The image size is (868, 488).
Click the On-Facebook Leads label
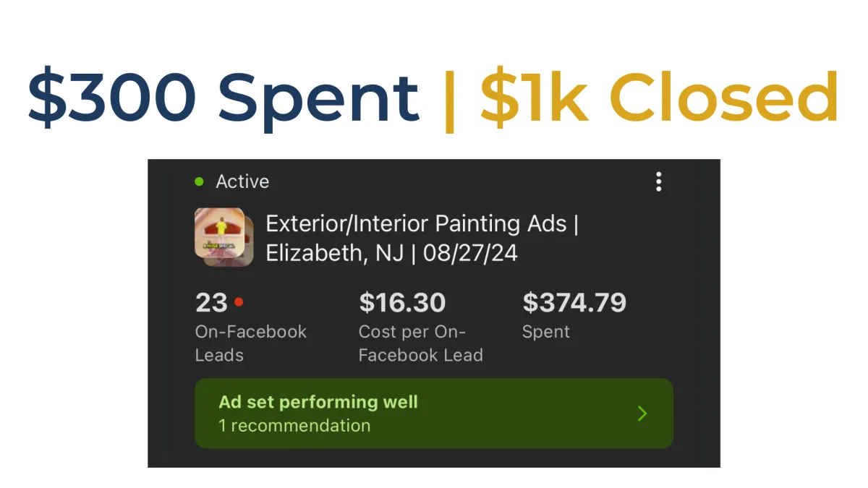(251, 343)
